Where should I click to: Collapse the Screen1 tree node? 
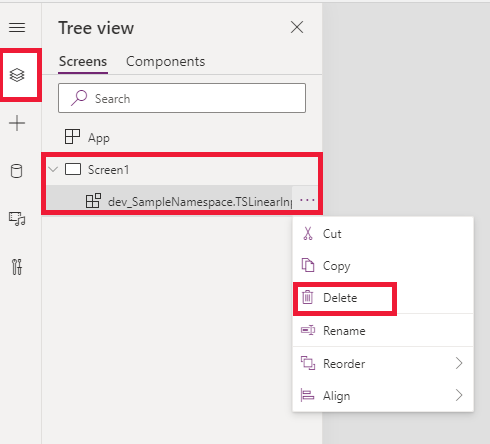pyautogui.click(x=53, y=169)
